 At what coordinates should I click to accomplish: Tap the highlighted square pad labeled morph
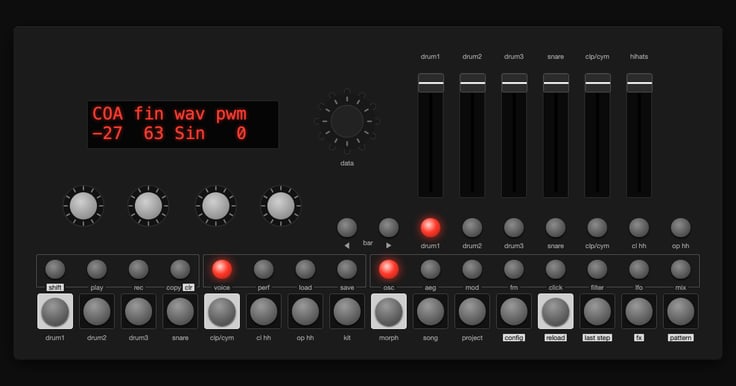click(389, 311)
